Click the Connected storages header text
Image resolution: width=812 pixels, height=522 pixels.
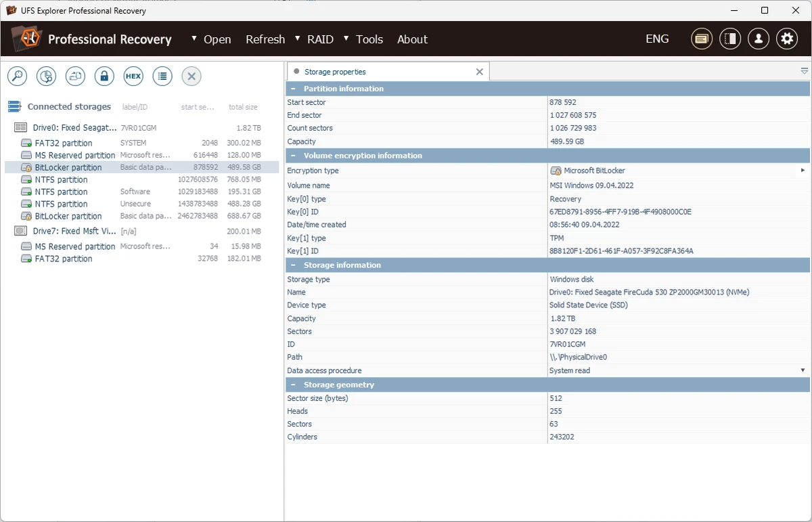coord(69,106)
